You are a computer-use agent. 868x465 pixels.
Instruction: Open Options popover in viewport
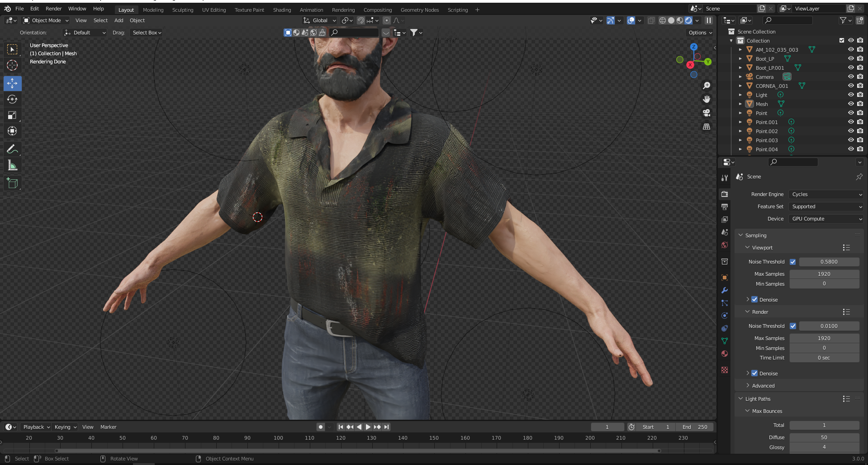click(x=700, y=33)
